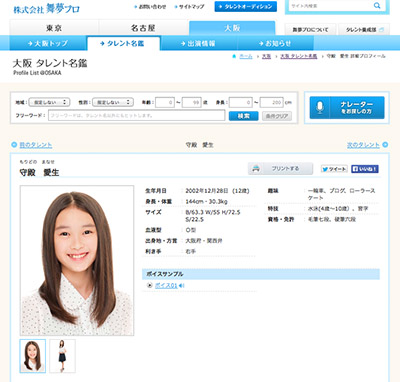Click the プリントする print button
The height and width of the screenshot is (382, 400).
280,169
